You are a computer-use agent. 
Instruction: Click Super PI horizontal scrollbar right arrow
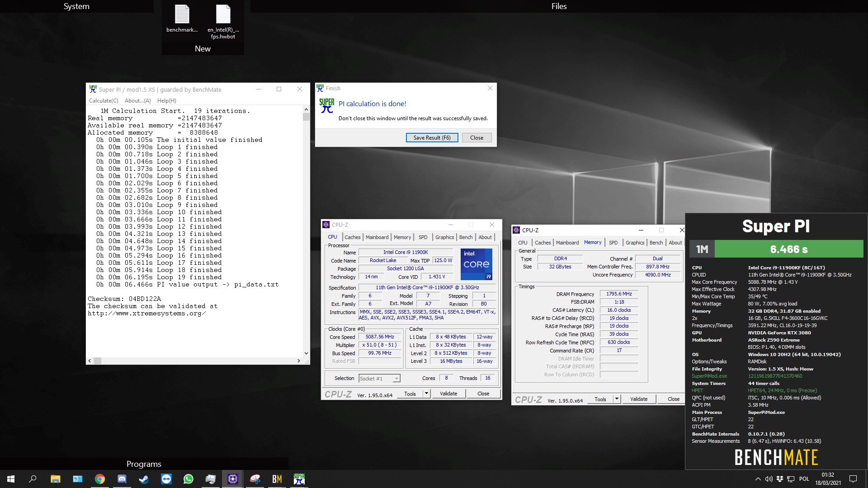tap(298, 361)
